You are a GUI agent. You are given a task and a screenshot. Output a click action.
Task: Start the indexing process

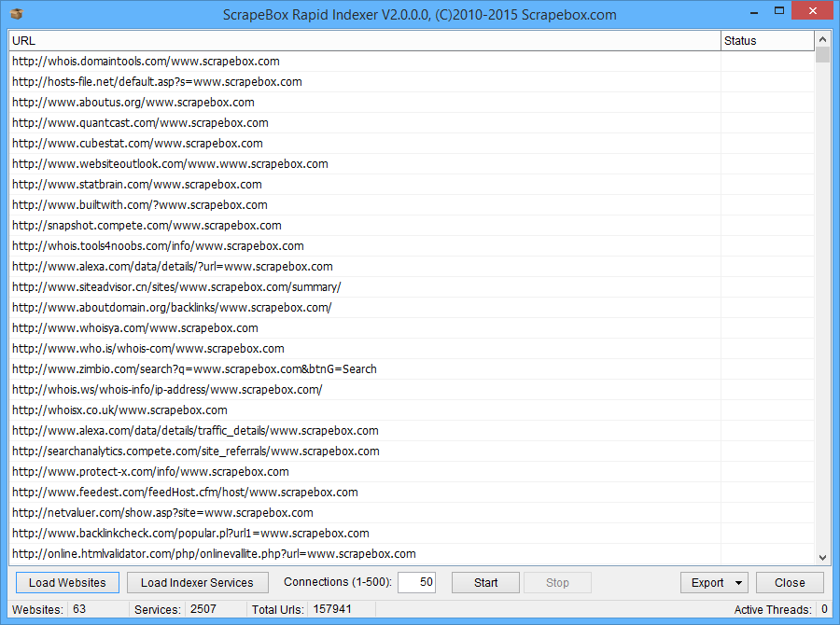(485, 583)
